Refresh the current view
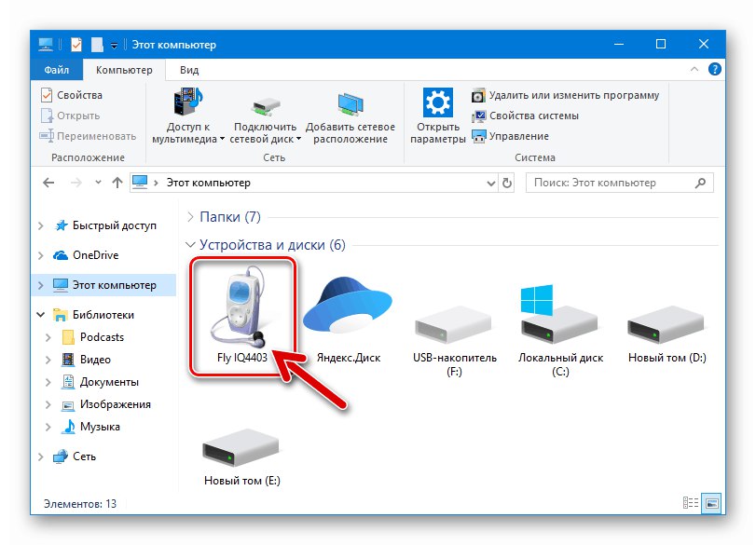This screenshot has height=545, width=756. tap(507, 184)
